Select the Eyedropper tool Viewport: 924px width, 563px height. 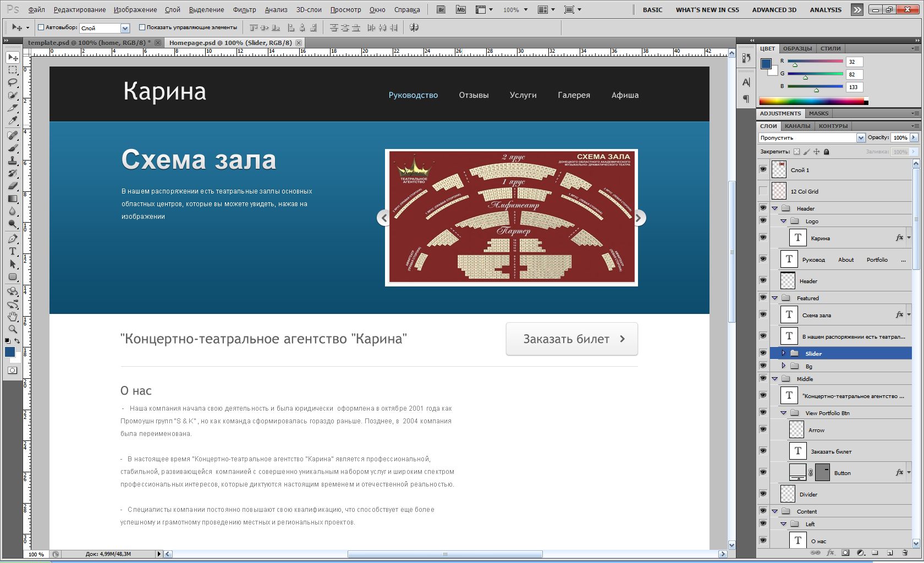tap(13, 120)
